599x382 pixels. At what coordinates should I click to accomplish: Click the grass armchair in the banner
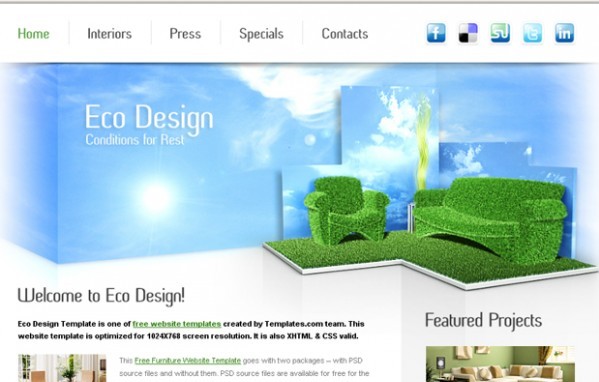pos(346,210)
